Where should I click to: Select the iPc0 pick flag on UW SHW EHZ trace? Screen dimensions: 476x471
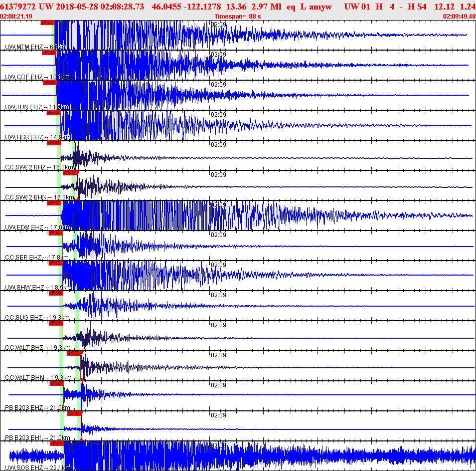pyautogui.click(x=56, y=263)
